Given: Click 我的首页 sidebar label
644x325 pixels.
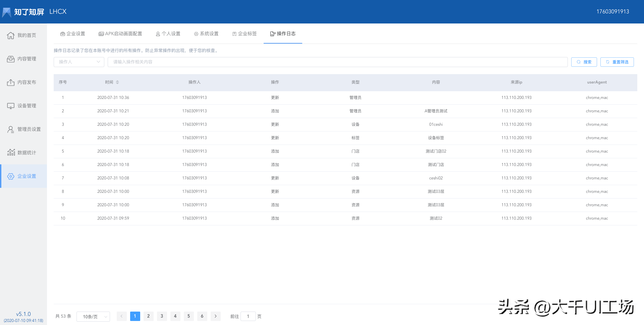Looking at the screenshot, I should 27,35.
